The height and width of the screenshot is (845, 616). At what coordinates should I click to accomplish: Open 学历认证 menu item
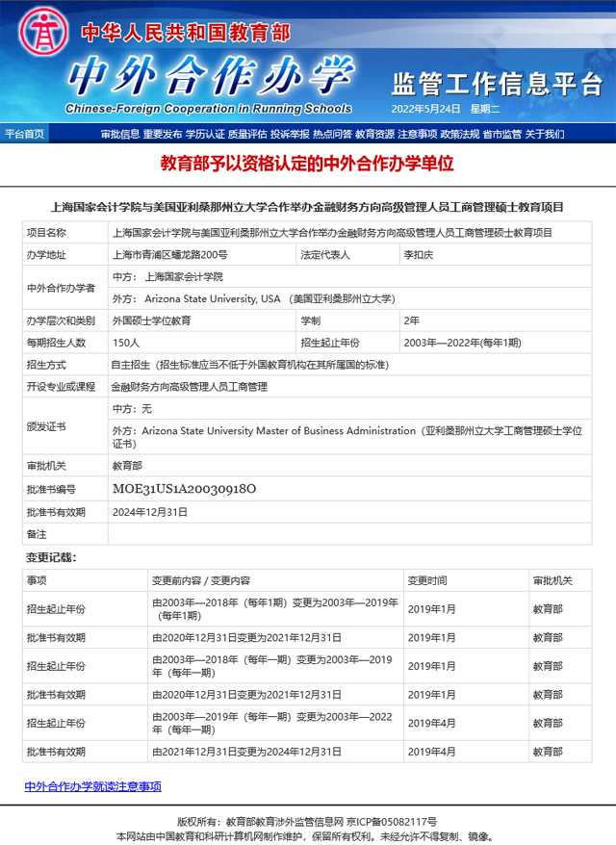click(x=205, y=134)
